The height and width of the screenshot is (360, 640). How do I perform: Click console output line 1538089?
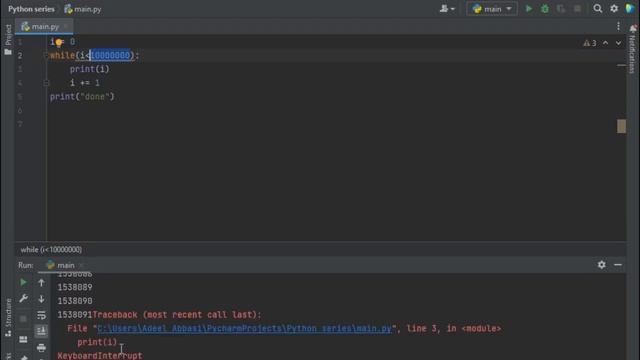pos(75,287)
